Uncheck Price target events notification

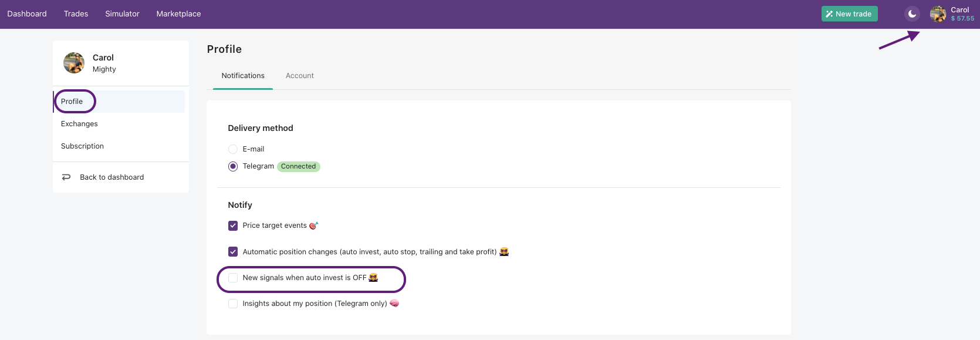click(x=233, y=225)
